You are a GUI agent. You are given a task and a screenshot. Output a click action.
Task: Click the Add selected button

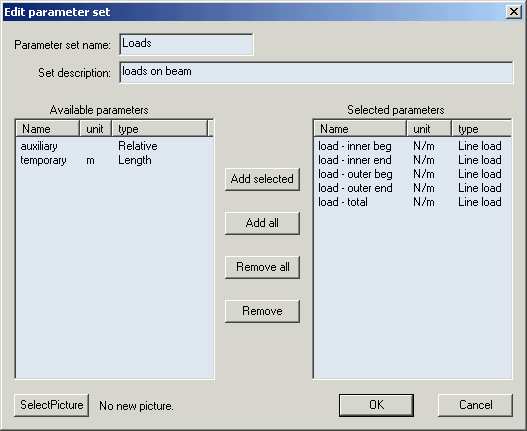(262, 179)
